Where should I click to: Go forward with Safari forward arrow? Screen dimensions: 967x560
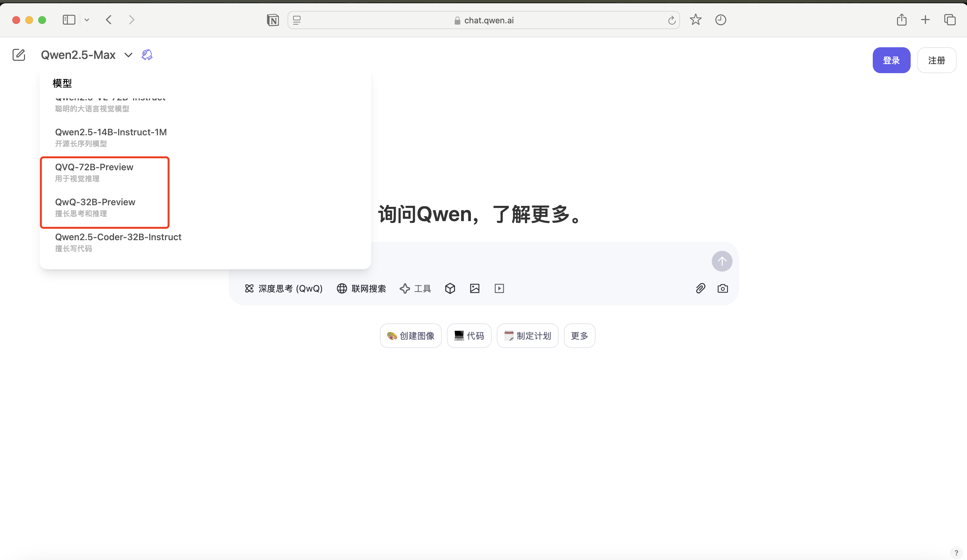coord(131,20)
